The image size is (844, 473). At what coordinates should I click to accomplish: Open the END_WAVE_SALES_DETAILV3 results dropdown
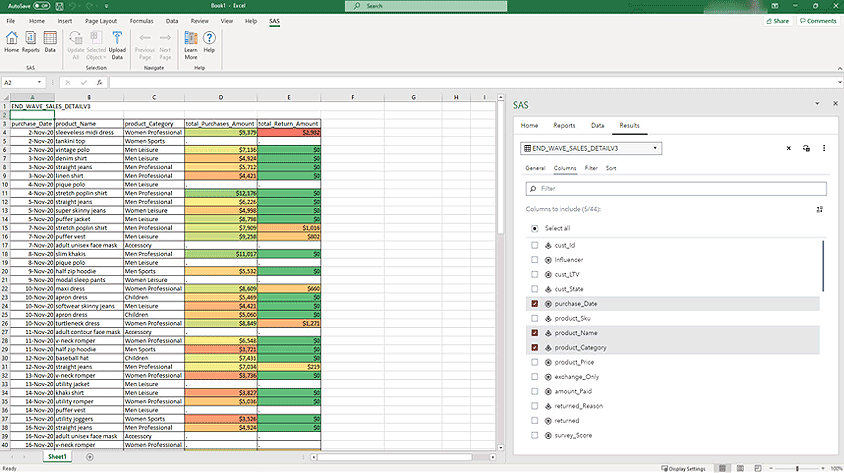click(591, 148)
